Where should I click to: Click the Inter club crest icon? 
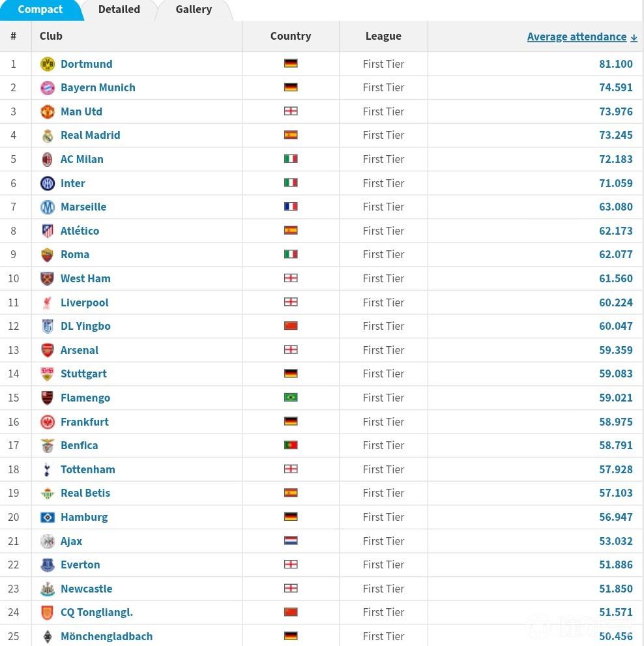click(48, 183)
